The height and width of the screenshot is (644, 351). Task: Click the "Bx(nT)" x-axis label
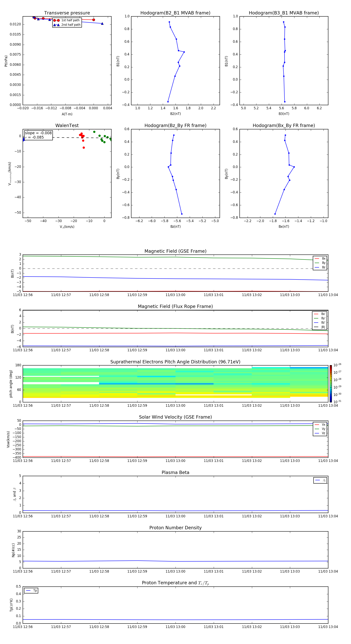pos(284,227)
